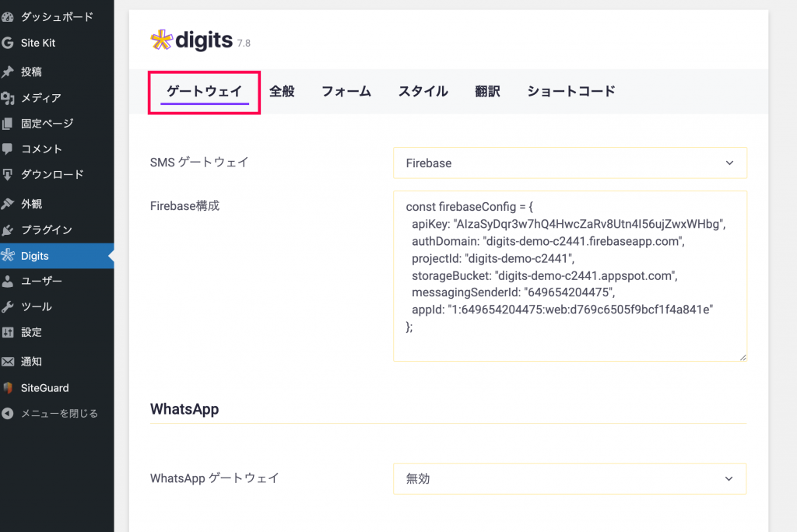The height and width of the screenshot is (532, 797).
Task: Open the Site Kit menu item
Action: pos(57,43)
